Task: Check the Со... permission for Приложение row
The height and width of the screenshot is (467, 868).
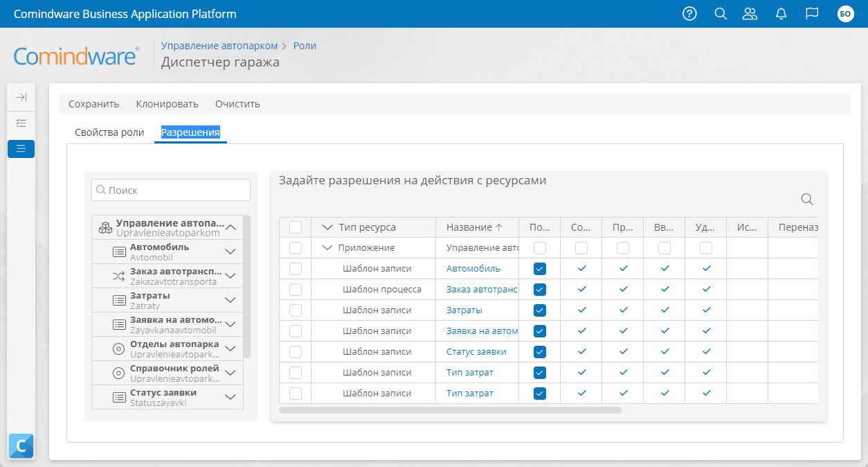Action: click(581, 248)
